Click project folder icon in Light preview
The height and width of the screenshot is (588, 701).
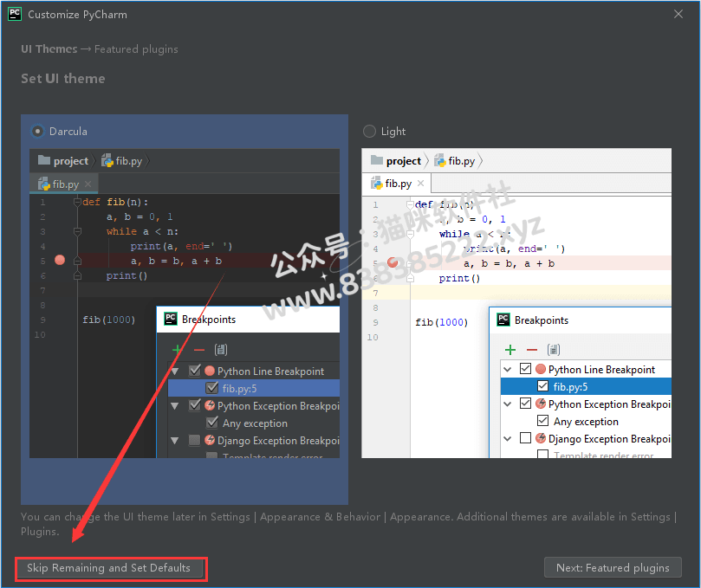coord(377,160)
